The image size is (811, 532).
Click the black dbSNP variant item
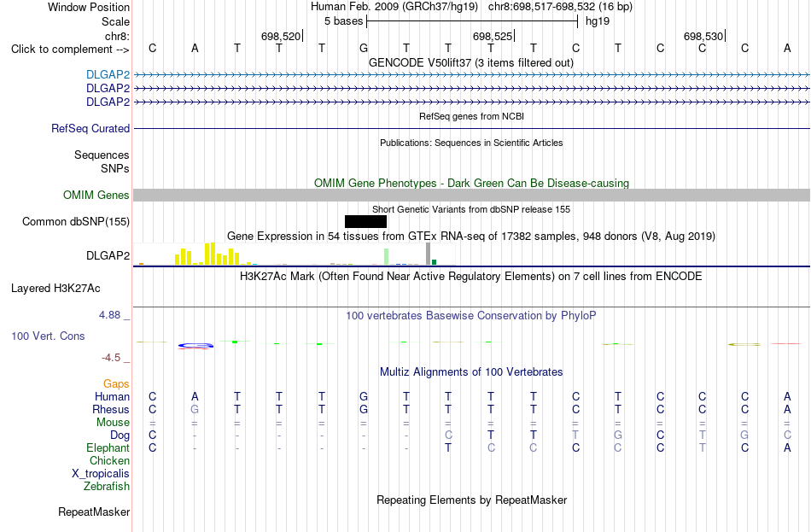click(x=365, y=221)
